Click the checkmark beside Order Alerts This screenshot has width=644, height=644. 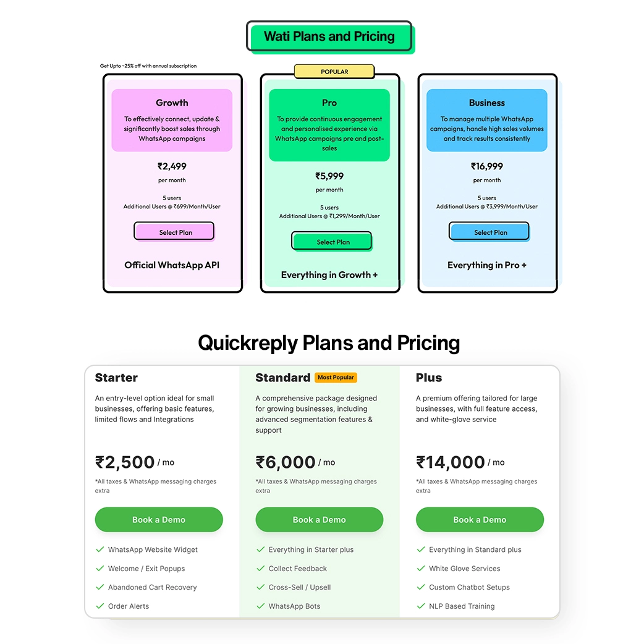[x=100, y=606]
